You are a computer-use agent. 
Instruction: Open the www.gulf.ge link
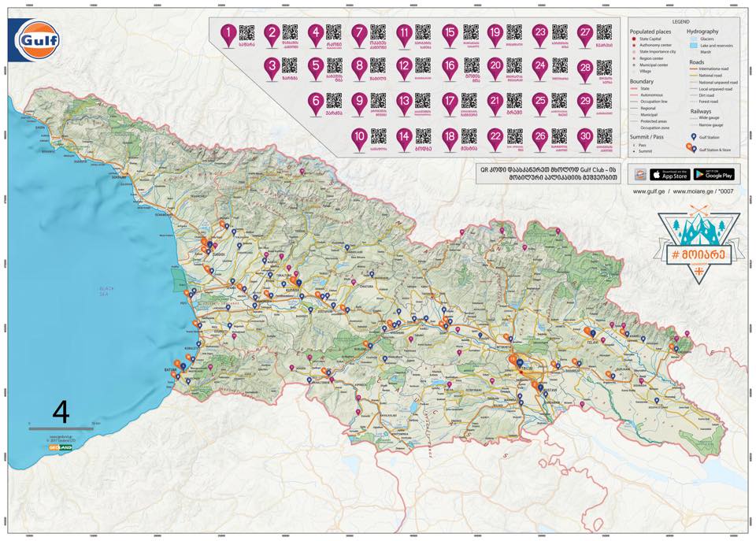click(648, 191)
